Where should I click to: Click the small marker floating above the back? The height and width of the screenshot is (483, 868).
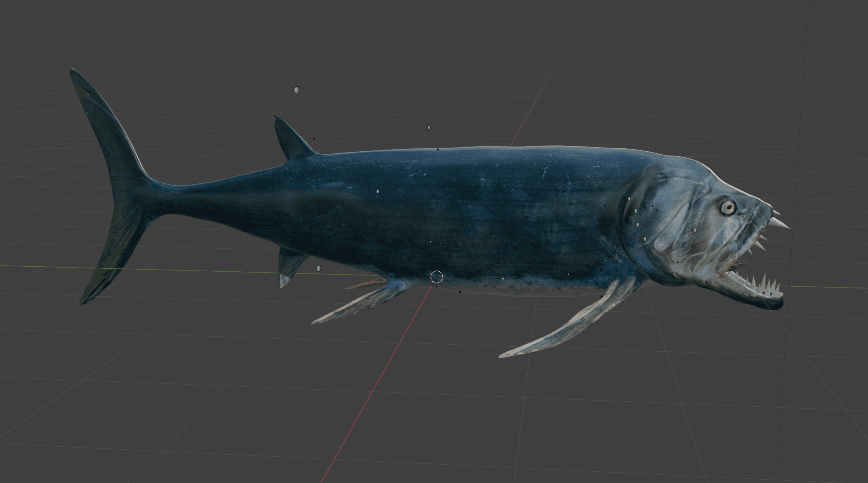[429, 128]
